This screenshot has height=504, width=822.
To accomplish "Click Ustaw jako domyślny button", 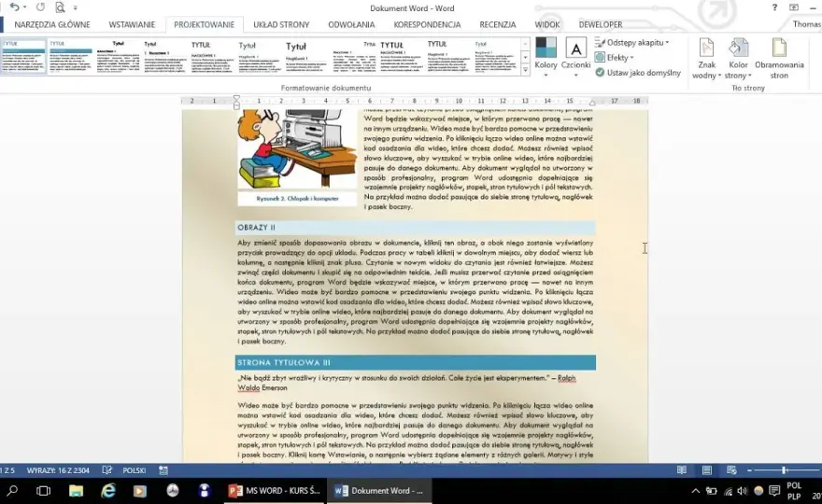I will (x=638, y=72).
